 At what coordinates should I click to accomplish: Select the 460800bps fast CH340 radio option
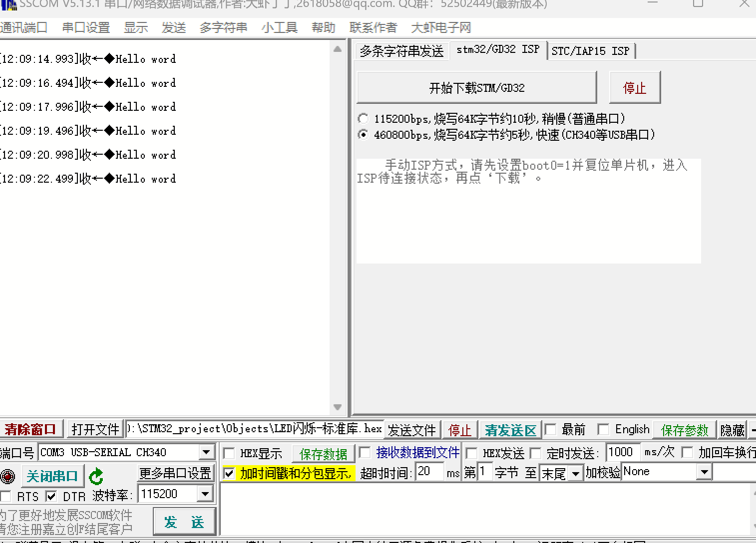tap(363, 135)
